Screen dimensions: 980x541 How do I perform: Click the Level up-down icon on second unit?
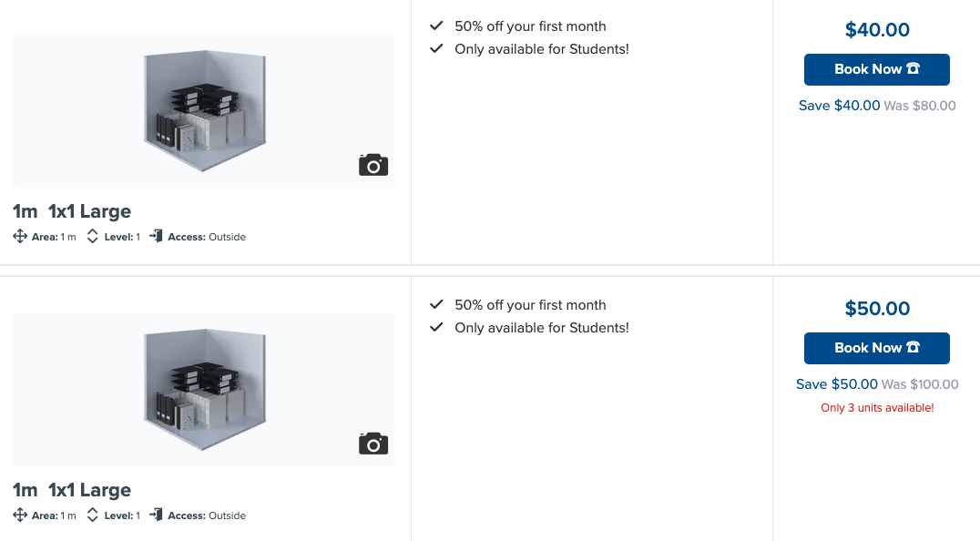[x=93, y=515]
